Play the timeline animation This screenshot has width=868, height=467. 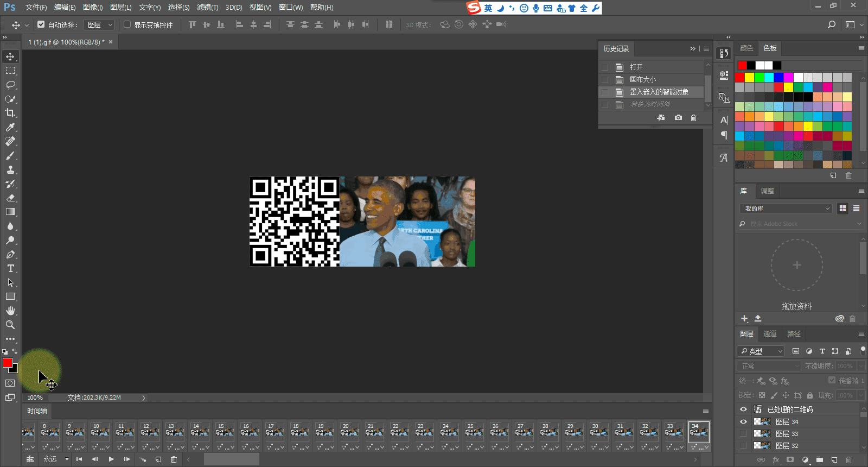[111, 459]
